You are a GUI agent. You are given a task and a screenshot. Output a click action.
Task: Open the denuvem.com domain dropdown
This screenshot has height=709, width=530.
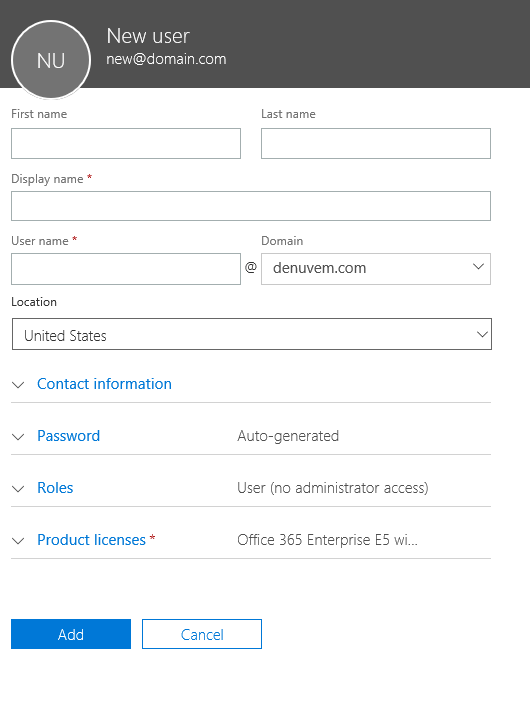click(376, 269)
